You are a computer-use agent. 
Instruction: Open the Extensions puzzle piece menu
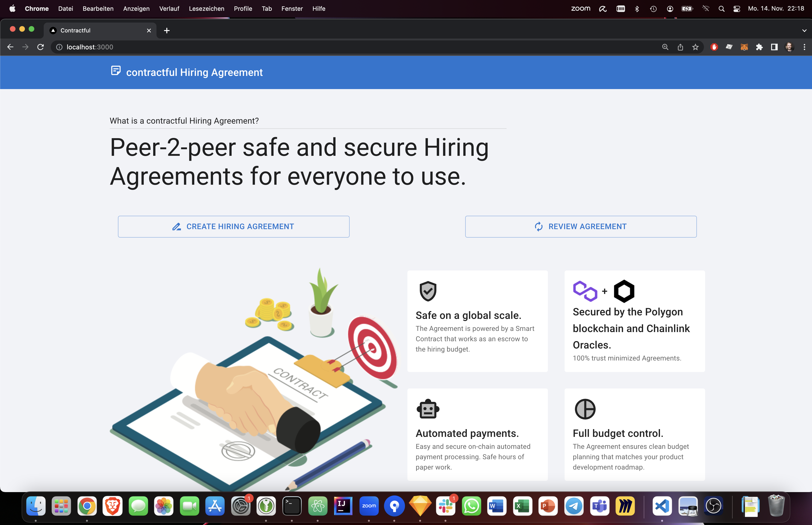759,47
